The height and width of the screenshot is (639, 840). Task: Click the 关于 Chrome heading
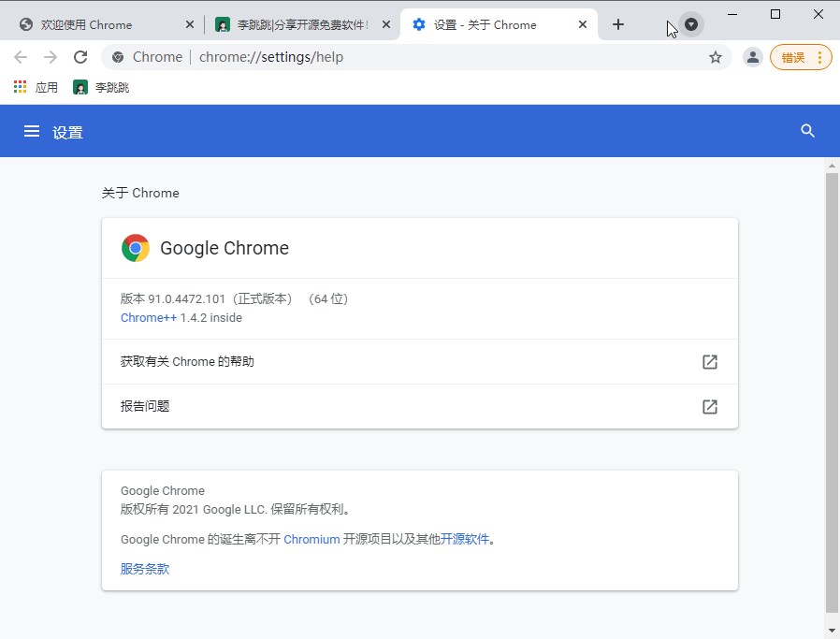[140, 193]
